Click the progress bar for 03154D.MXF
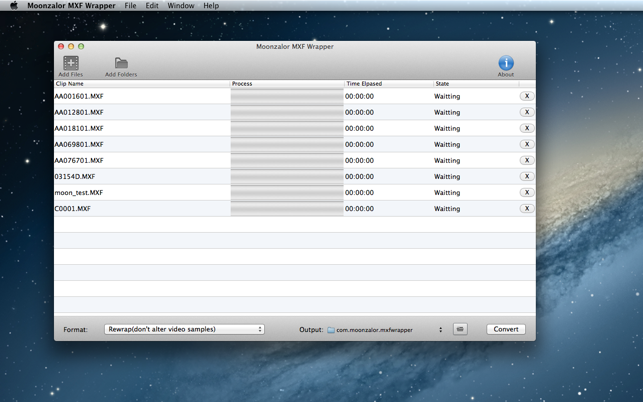Image resolution: width=643 pixels, height=402 pixels. pyautogui.click(x=287, y=176)
